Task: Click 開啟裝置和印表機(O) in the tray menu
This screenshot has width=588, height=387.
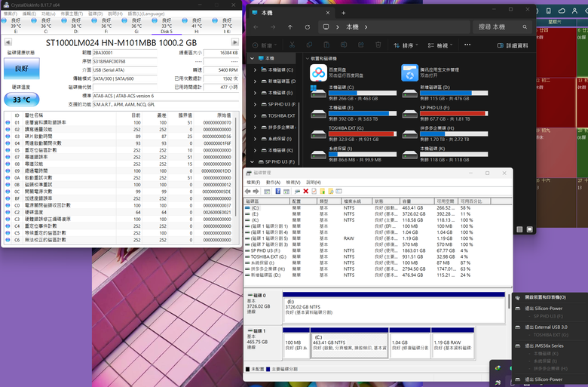Action: (x=545, y=297)
